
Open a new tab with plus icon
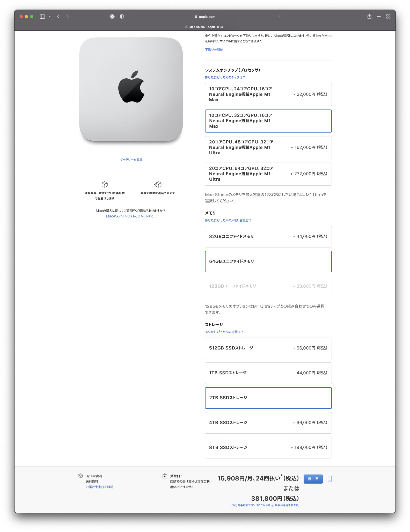pyautogui.click(x=379, y=17)
